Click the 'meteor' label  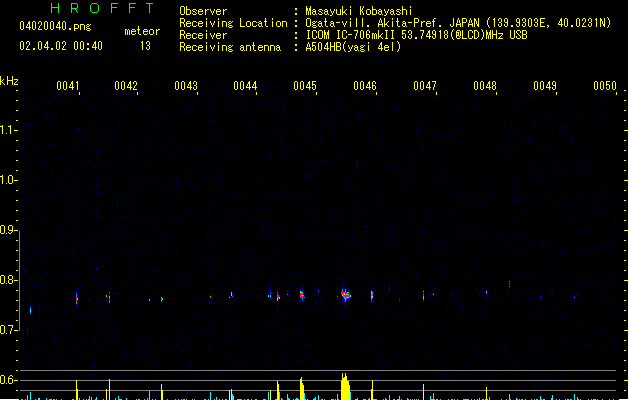click(142, 31)
